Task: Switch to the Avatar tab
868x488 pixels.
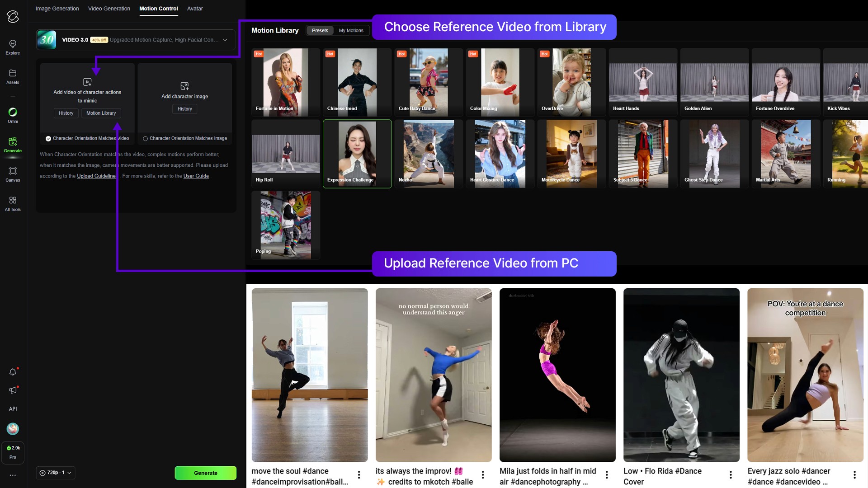Action: coord(195,9)
